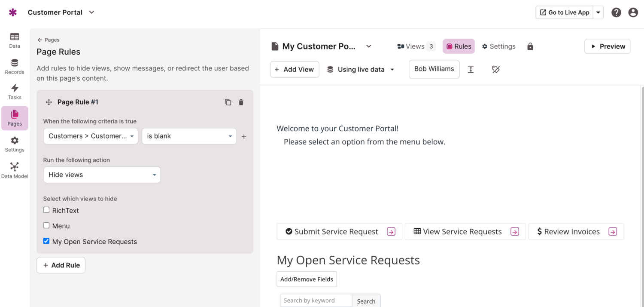Open the help question mark icon
This screenshot has width=644, height=307.
[x=616, y=12]
